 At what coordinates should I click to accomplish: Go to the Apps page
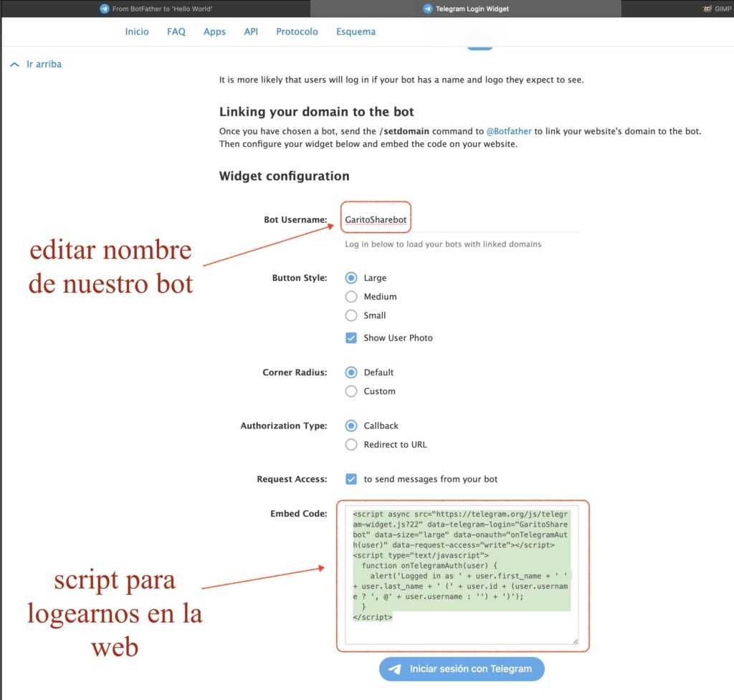point(214,32)
